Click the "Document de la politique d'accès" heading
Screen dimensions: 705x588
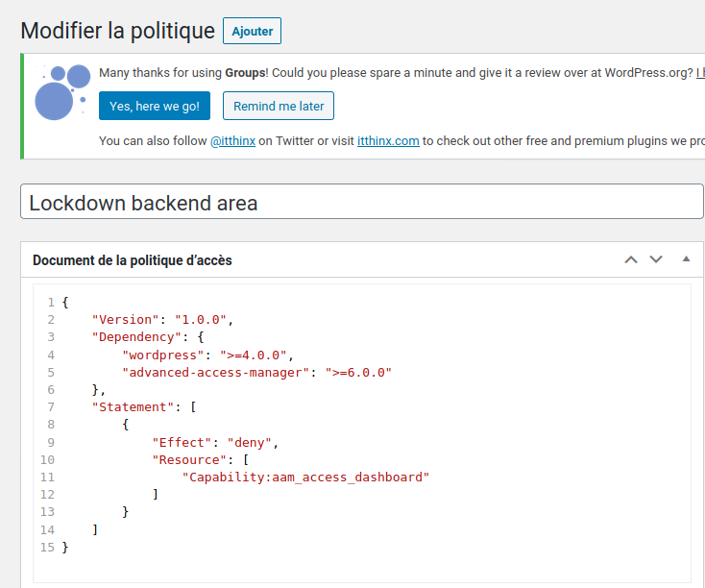point(133,260)
